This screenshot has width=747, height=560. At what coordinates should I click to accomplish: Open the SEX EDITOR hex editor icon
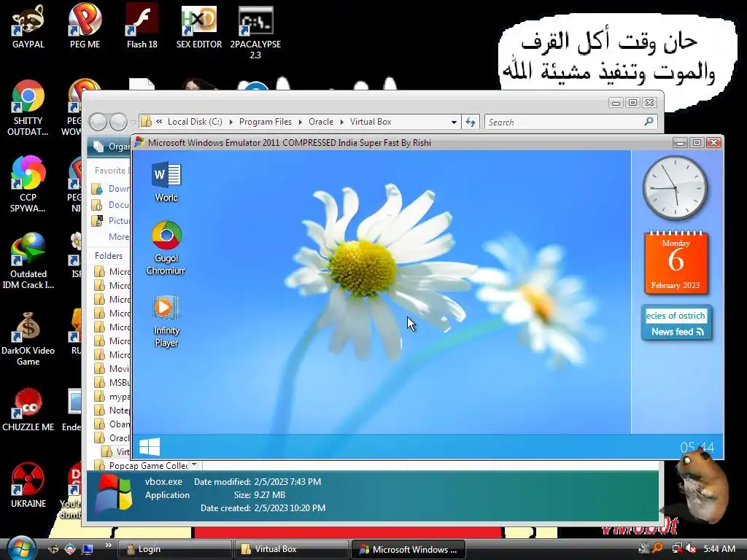tap(199, 27)
